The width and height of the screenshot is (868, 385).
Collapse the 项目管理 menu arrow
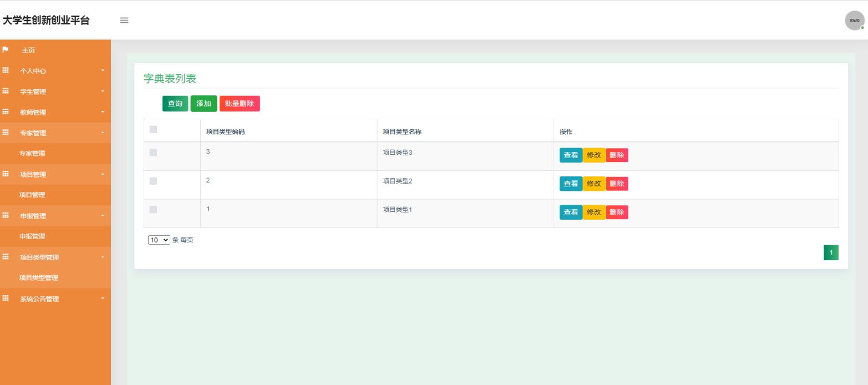pos(103,174)
